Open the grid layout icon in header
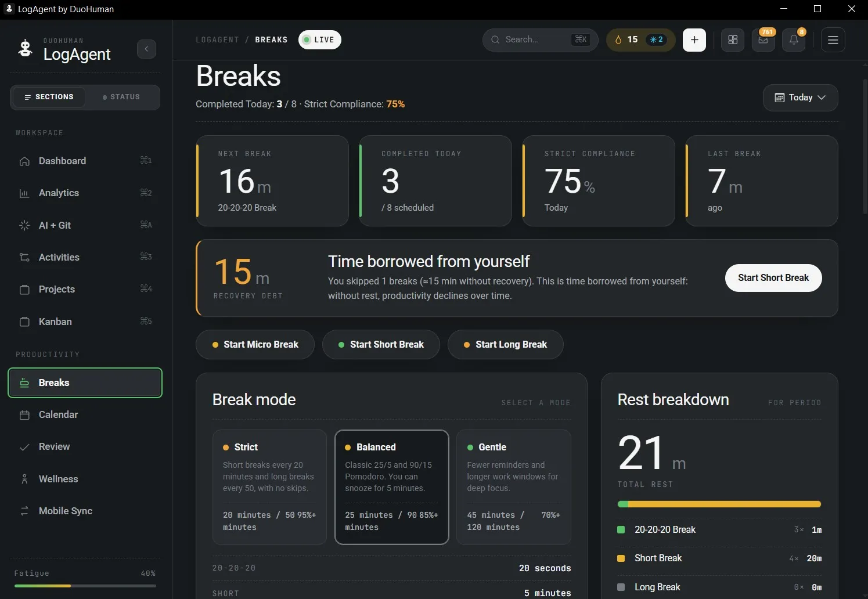 click(x=733, y=40)
